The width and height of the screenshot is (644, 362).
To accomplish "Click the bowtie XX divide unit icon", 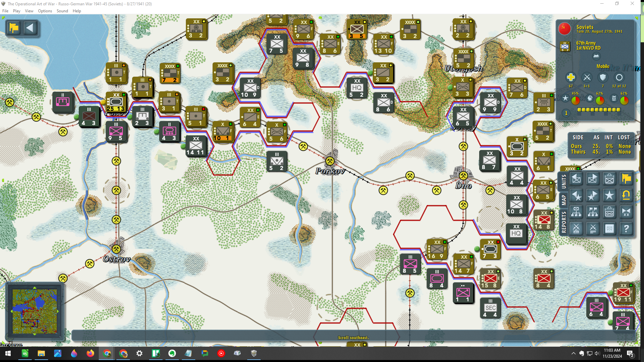I will click(626, 212).
